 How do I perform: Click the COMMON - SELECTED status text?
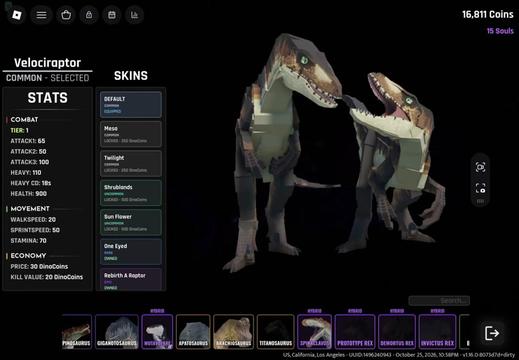pyautogui.click(x=47, y=78)
